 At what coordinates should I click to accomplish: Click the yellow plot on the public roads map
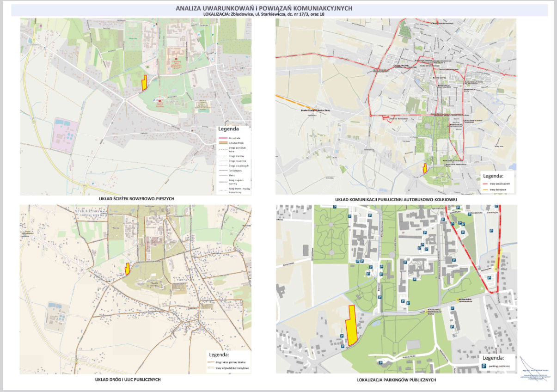(127, 269)
